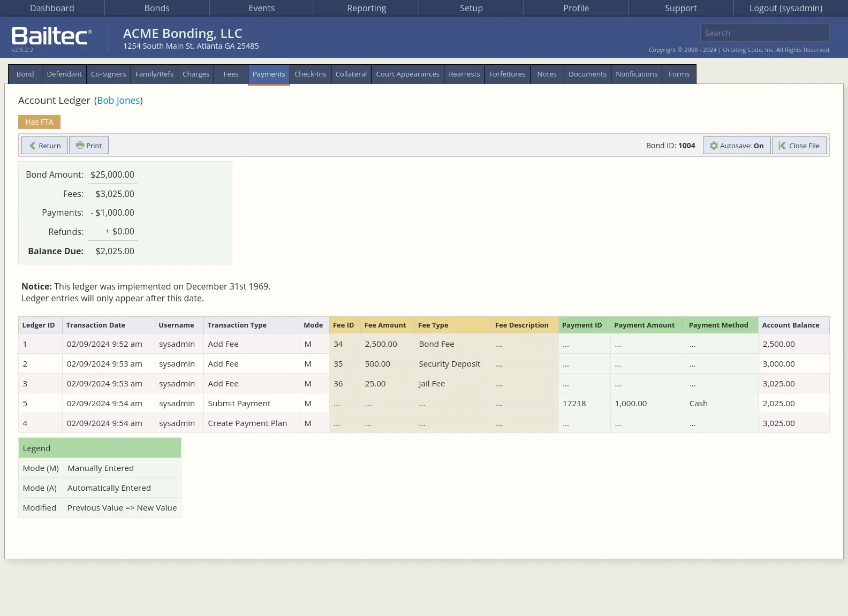Switch to the Notes tab
This screenshot has width=848, height=616.
click(547, 74)
